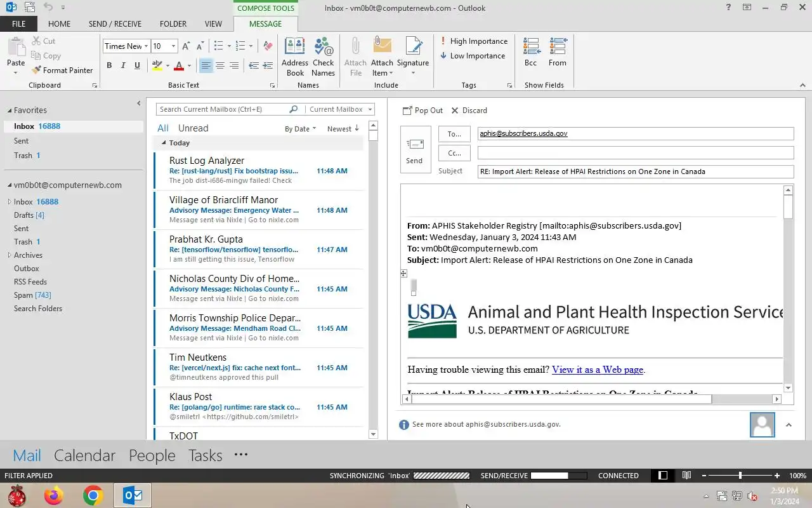Collapse the Today message group

(164, 143)
